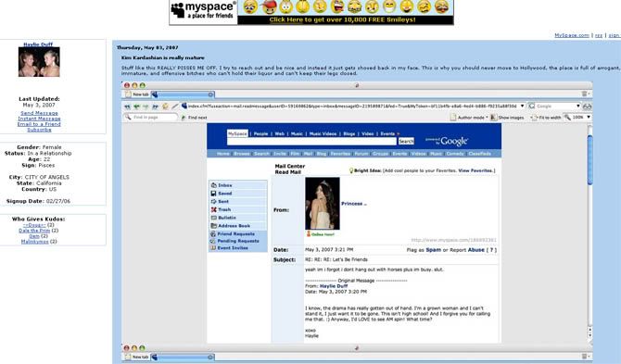The width and height of the screenshot is (621, 364).
Task: Click the Princess sender name link
Action: [354, 204]
